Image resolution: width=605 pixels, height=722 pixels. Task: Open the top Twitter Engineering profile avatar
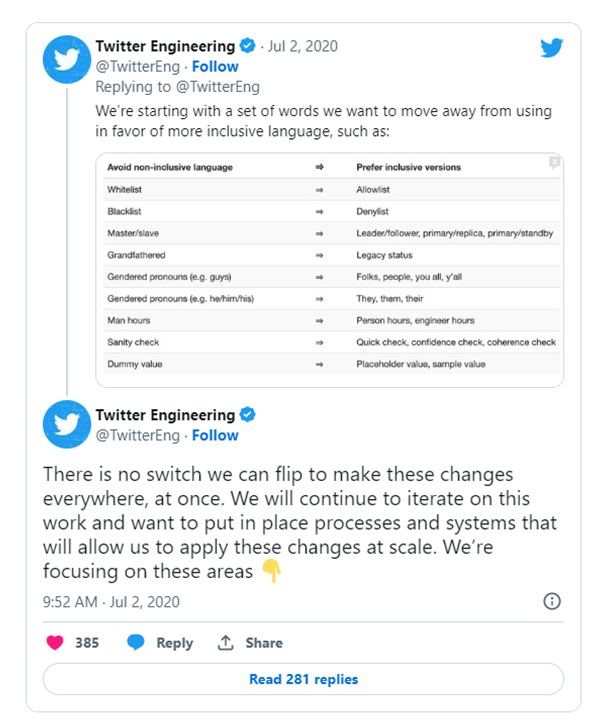click(67, 59)
